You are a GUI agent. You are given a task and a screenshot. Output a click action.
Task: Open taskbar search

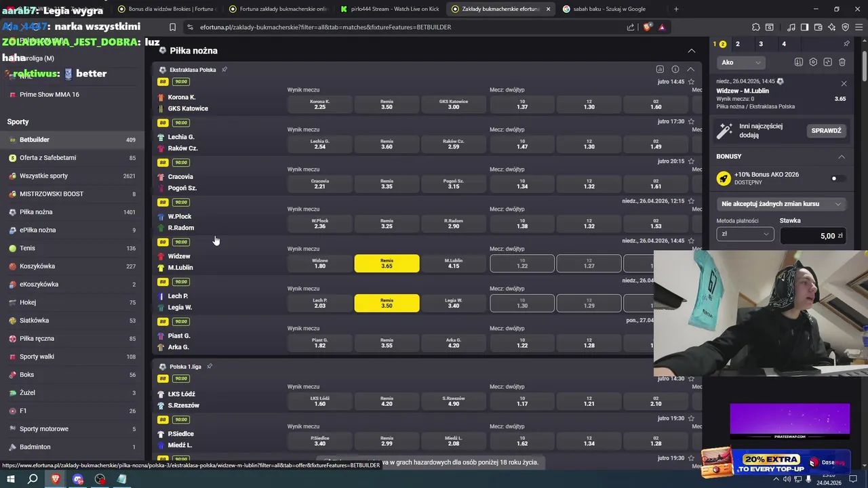pyautogui.click(x=33, y=479)
